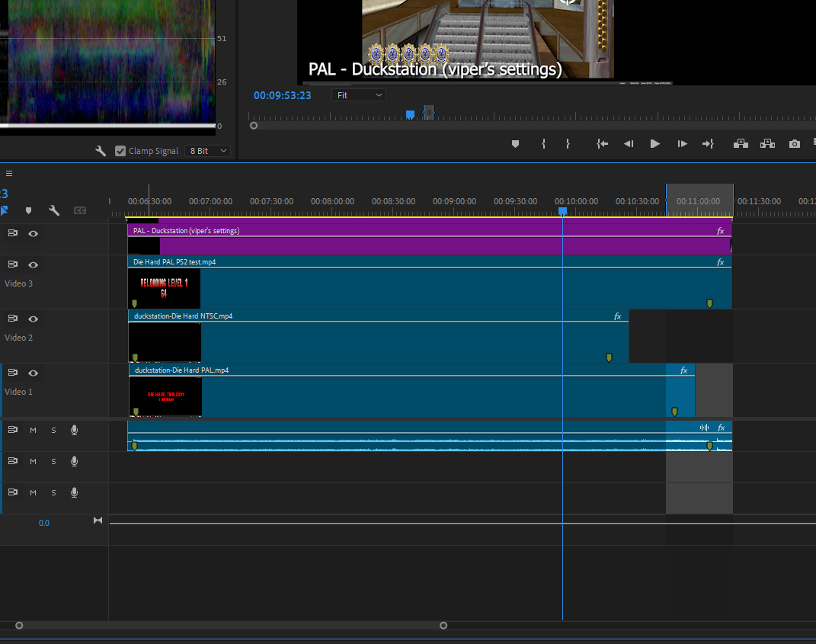Viewport: 816px width, 644px height.
Task: Mark Out point button
Action: click(x=568, y=144)
